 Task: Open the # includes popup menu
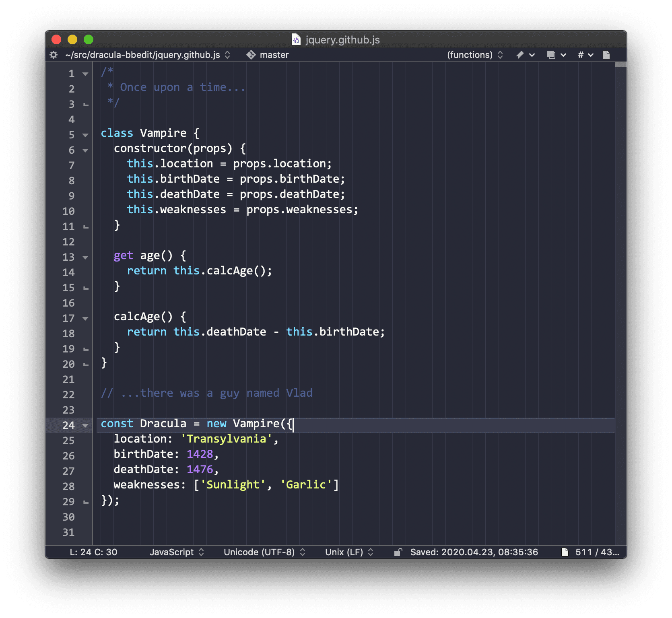585,55
